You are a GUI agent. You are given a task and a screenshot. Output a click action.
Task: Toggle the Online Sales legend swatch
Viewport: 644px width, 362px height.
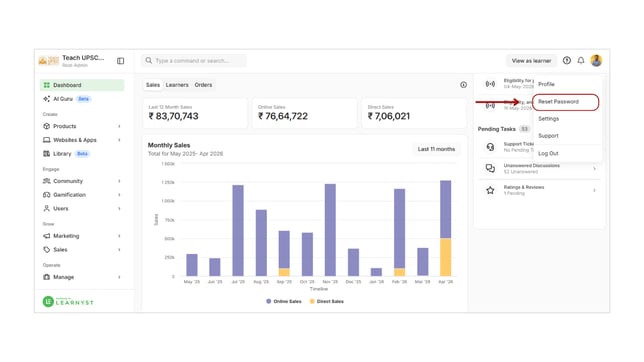pos(269,301)
